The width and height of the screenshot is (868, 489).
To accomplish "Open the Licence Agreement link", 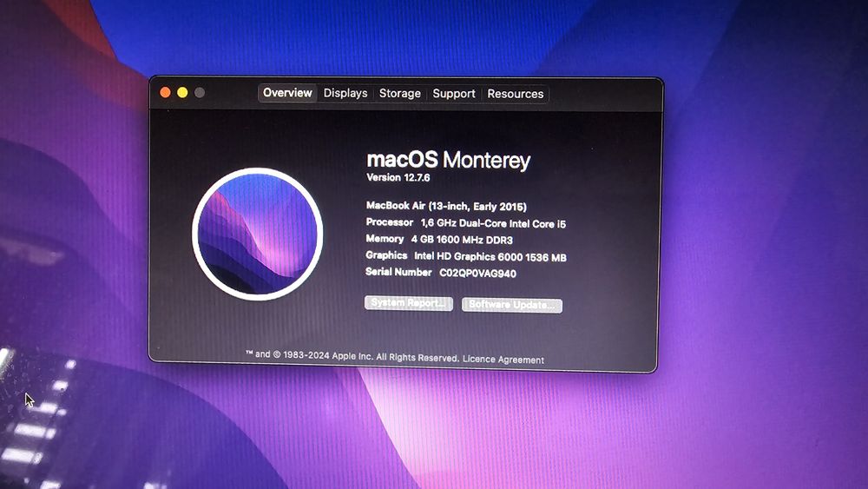I will (503, 360).
